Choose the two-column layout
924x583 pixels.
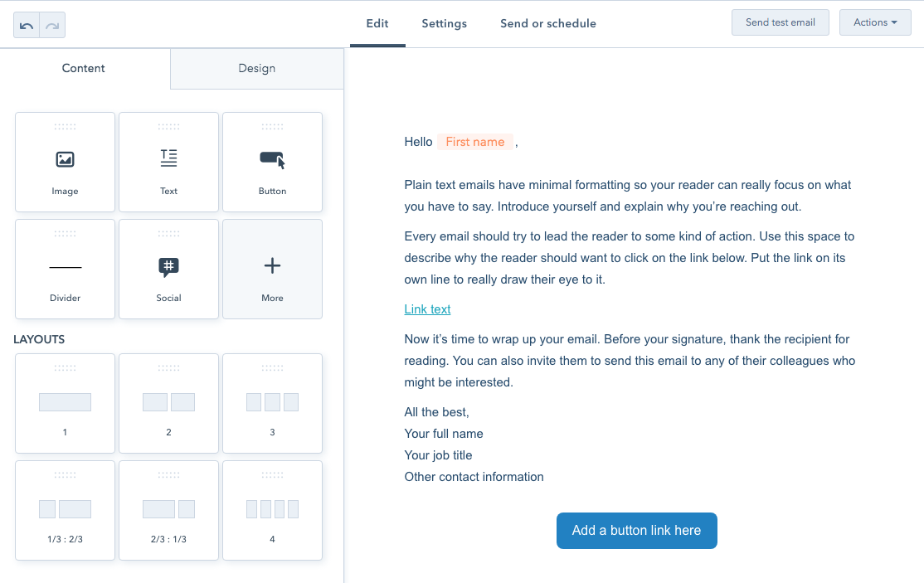(168, 403)
